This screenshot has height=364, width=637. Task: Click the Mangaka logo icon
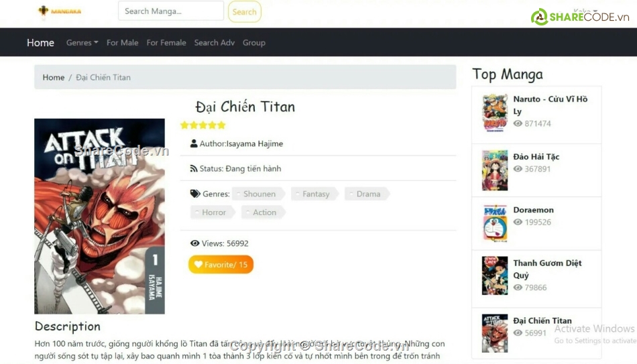43,11
